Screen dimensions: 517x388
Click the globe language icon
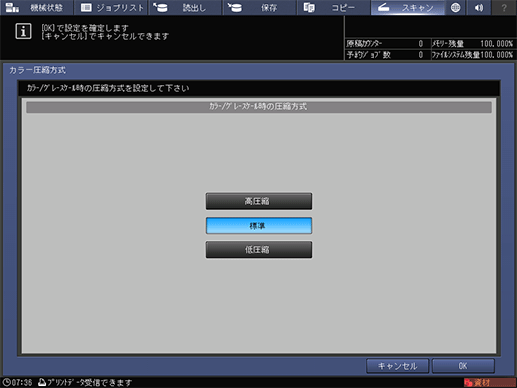click(455, 7)
